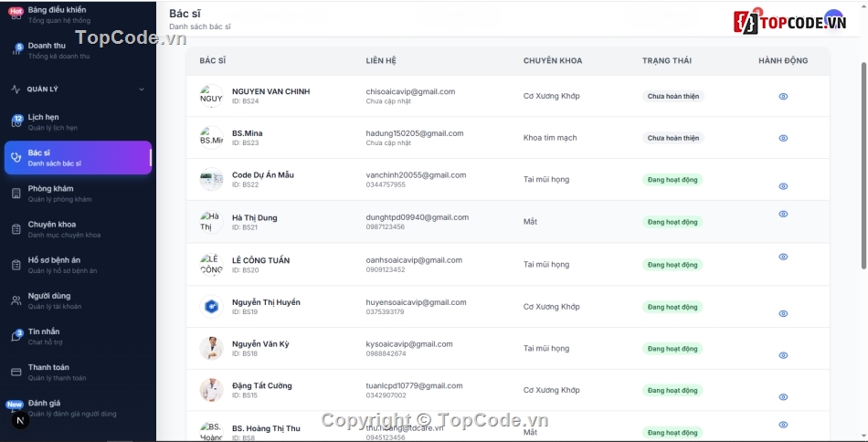
Task: Click the doctor name Đặng Tất Cường
Action: click(262, 385)
